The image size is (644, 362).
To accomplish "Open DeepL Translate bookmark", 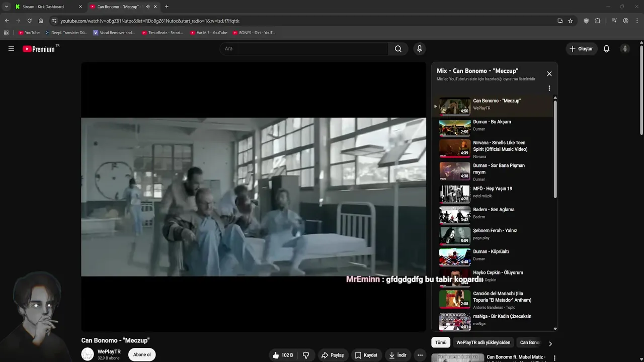I will click(66, 33).
